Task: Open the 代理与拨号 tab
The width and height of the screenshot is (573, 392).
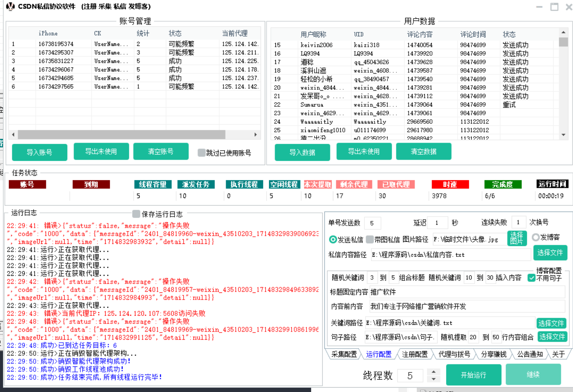Action: pos(454,354)
